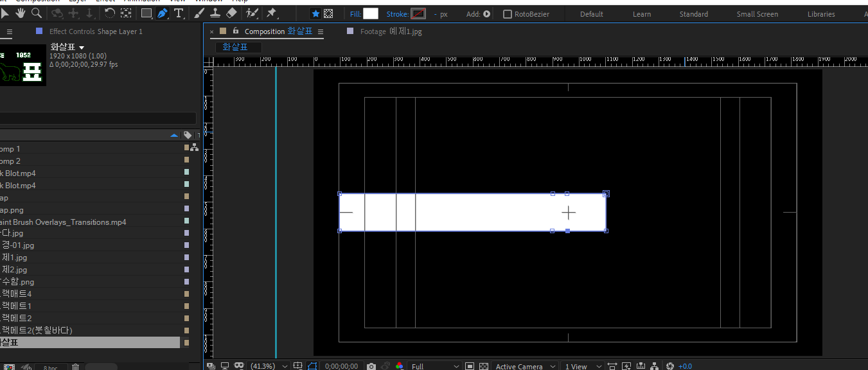
Task: Click the Fill options label
Action: (355, 14)
